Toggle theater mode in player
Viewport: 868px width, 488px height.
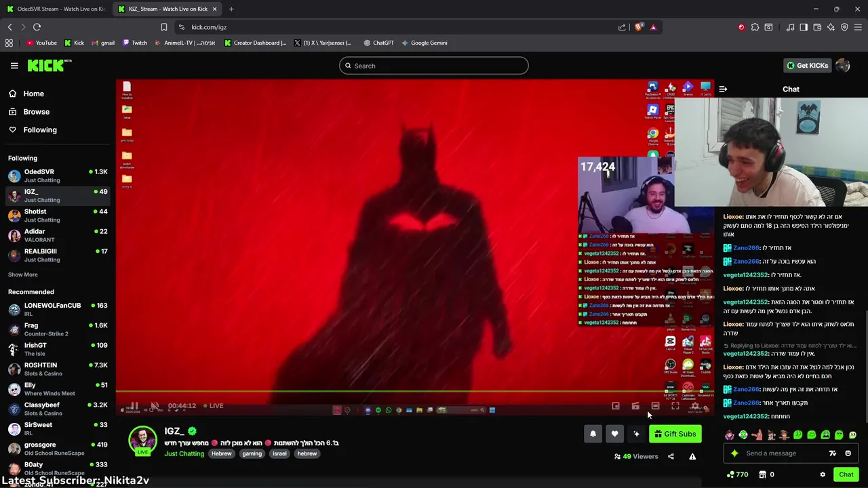(655, 406)
